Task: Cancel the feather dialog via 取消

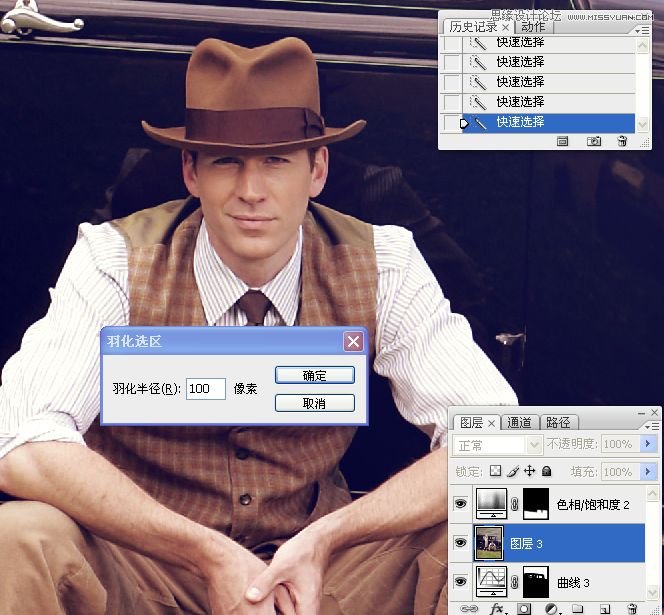Action: point(315,403)
